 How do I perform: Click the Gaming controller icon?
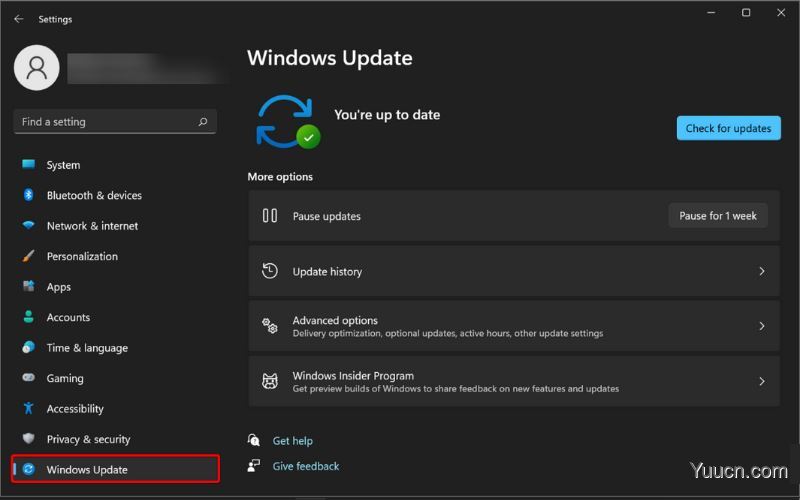pyautogui.click(x=29, y=378)
